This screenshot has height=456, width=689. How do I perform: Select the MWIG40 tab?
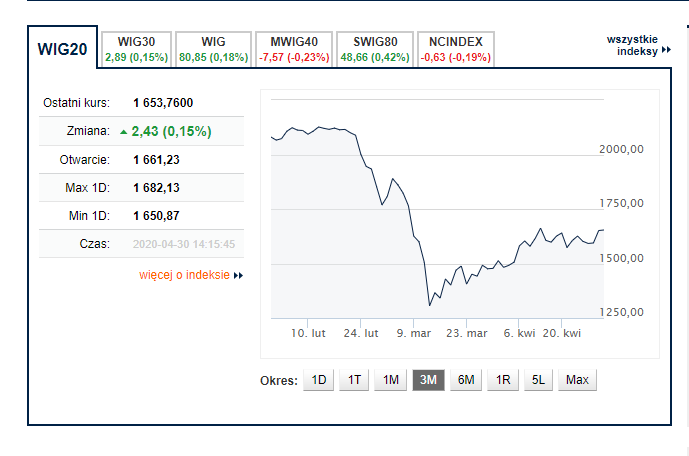click(294, 49)
